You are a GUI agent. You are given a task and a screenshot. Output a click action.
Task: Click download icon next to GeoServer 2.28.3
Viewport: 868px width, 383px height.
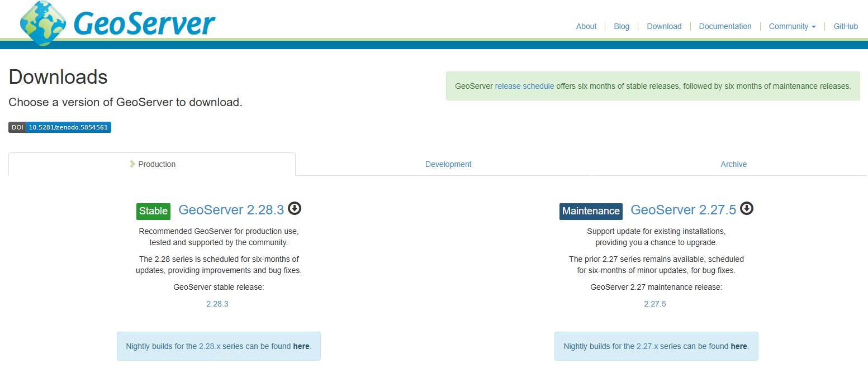click(x=295, y=209)
